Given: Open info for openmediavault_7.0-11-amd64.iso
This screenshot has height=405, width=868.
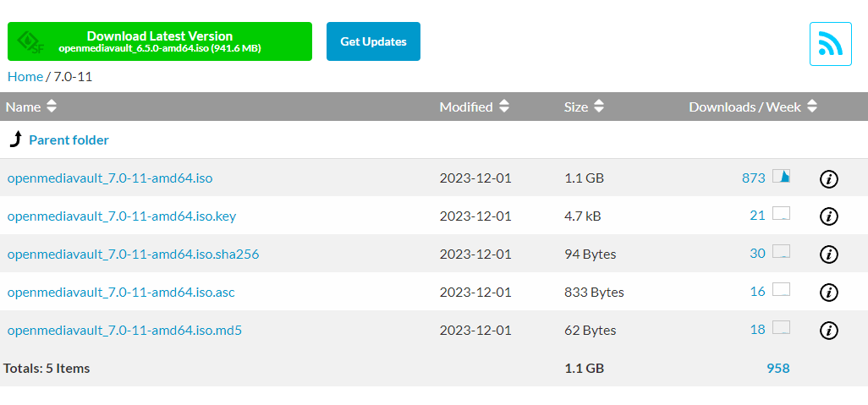Looking at the screenshot, I should point(829,178).
